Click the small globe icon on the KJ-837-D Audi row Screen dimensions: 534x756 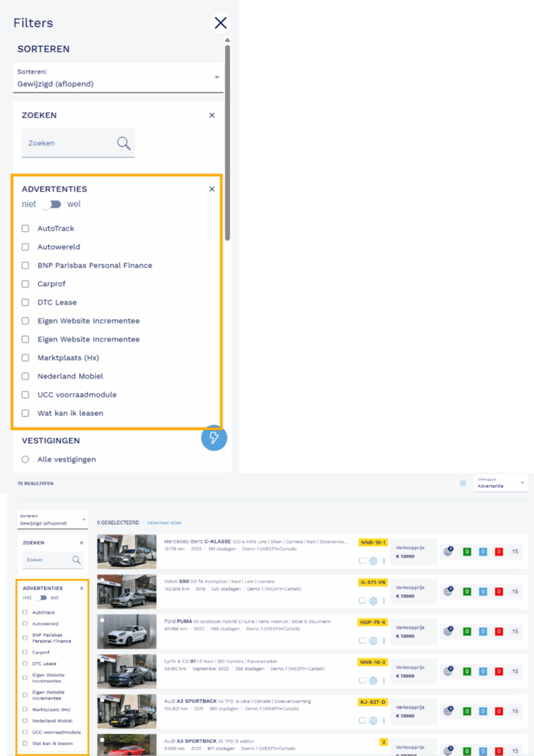(x=373, y=720)
